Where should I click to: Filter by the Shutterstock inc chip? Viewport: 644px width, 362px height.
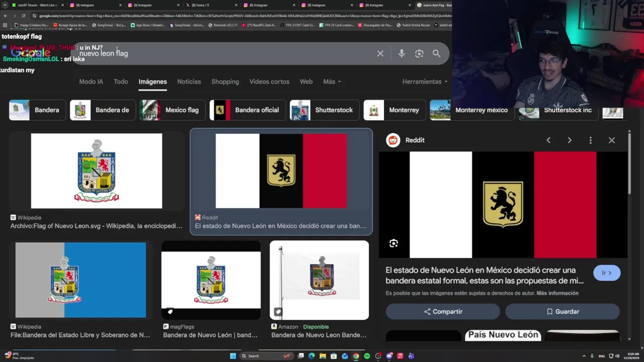(x=558, y=110)
